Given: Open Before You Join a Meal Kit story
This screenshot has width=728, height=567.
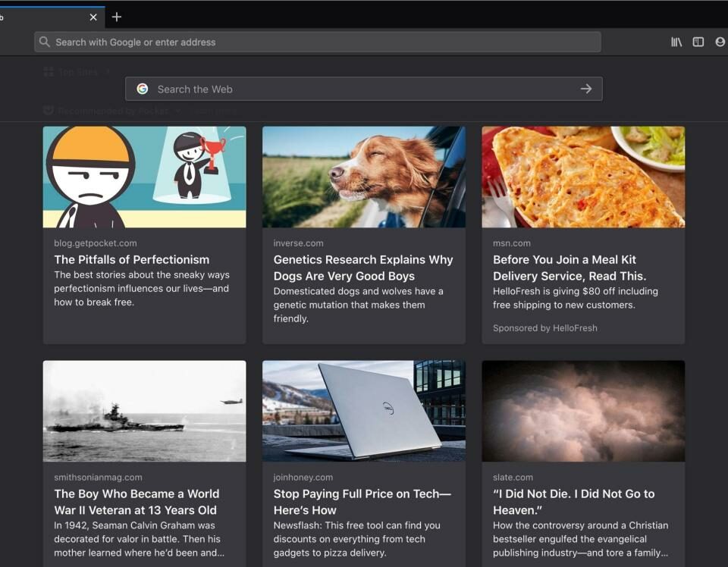Looking at the screenshot, I should tap(570, 268).
